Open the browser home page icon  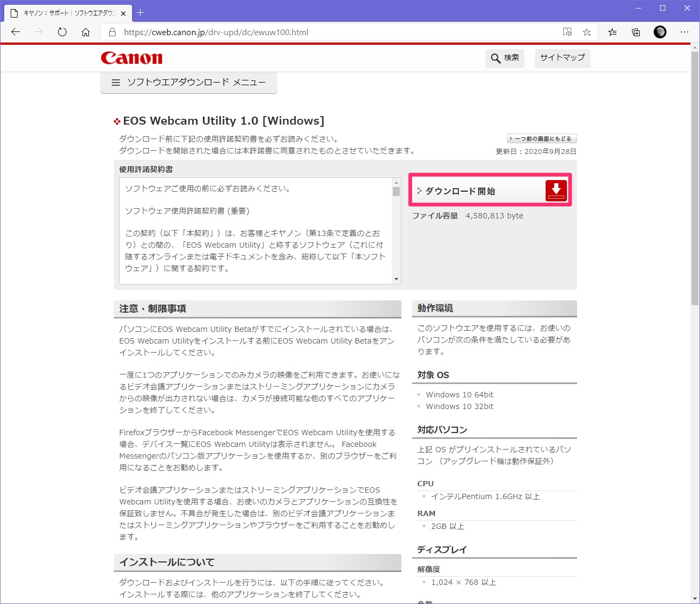pos(86,32)
